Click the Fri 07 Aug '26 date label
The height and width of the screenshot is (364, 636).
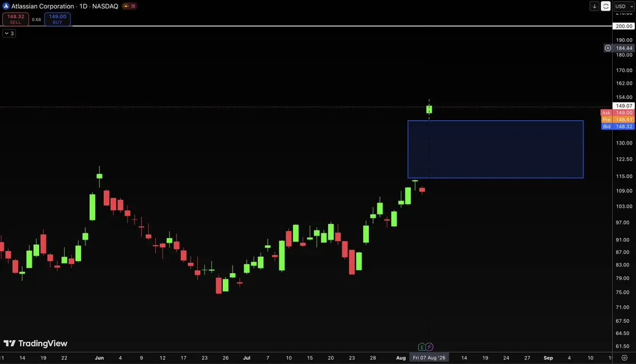428,358
